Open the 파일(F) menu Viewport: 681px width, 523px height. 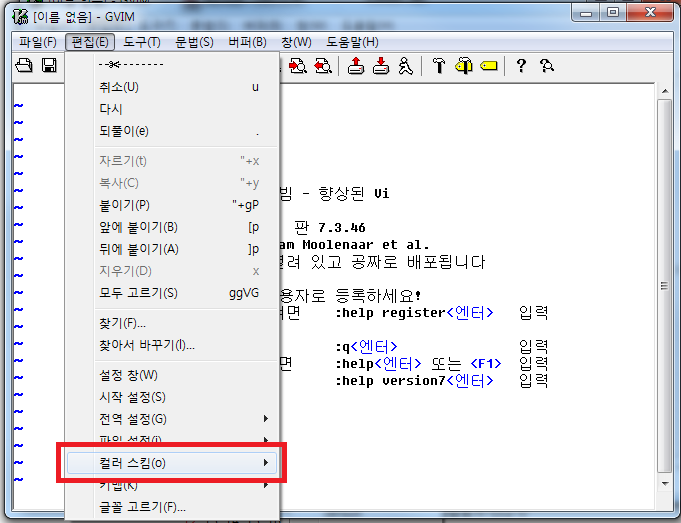pos(38,42)
